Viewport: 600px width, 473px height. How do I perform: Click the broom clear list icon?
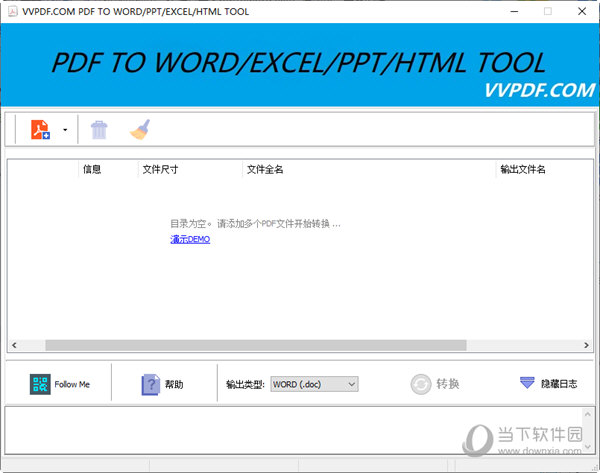[140, 129]
